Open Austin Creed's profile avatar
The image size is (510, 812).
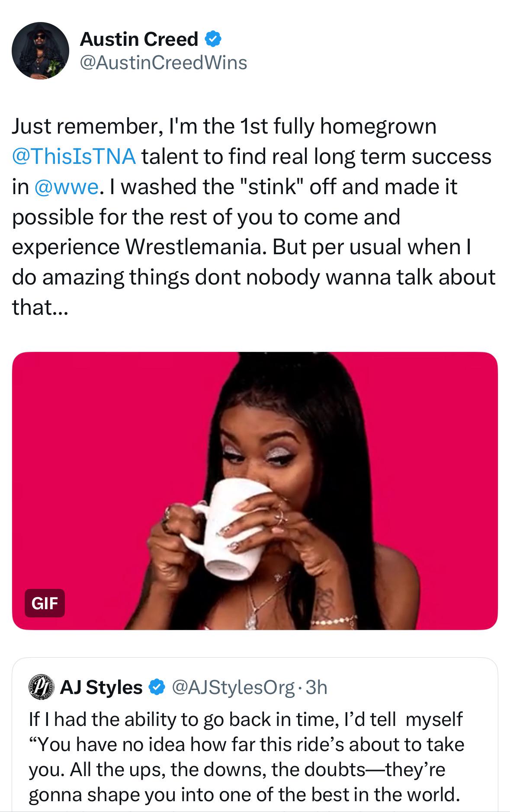pyautogui.click(x=40, y=51)
